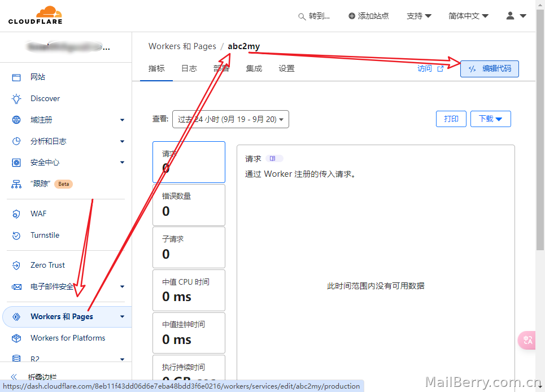Image resolution: width=545 pixels, height=392 pixels.
Task: Switch to the 设置 tab
Action: 287,68
